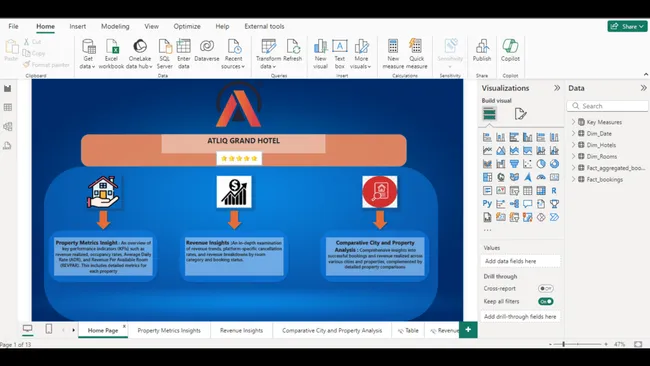Show more visuals with the ellipsis
This screenshot has height=366, width=650.
pyautogui.click(x=487, y=229)
